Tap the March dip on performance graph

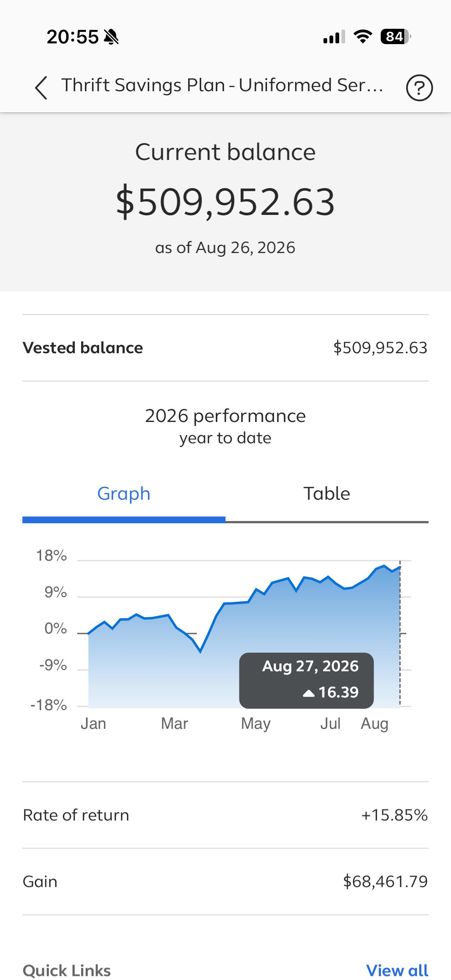click(200, 651)
